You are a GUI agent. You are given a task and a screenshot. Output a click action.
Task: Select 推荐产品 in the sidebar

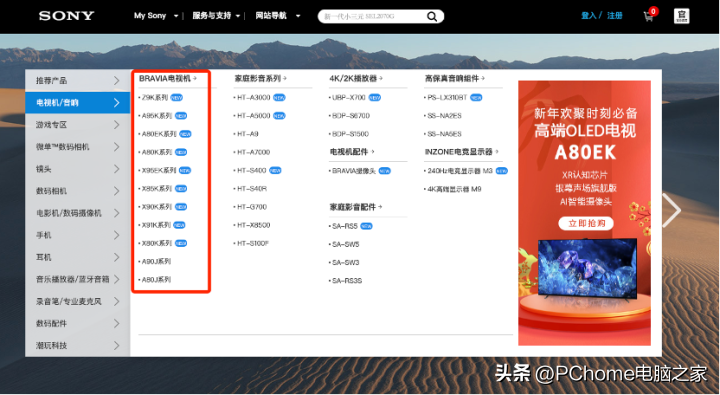(78, 80)
